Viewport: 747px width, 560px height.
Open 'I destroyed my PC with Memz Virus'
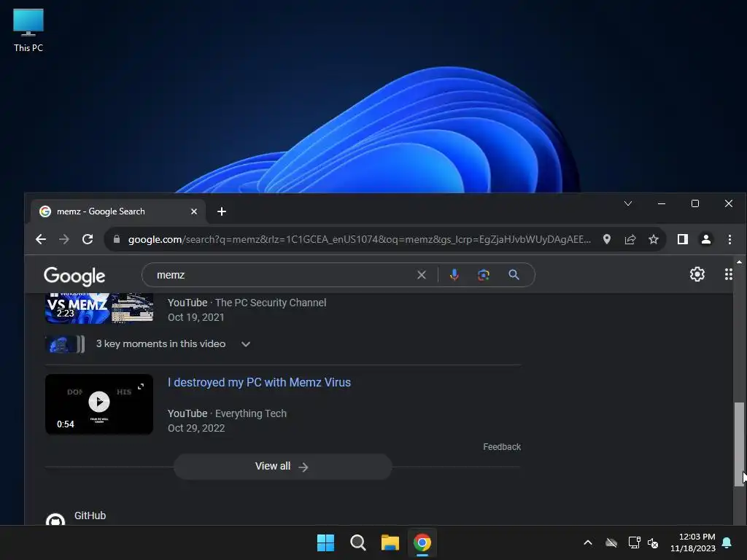tap(259, 382)
